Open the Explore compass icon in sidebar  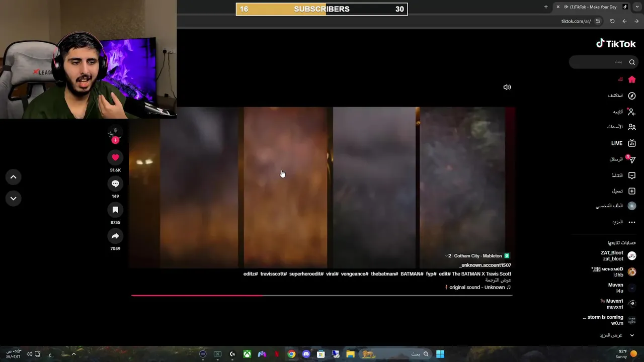coord(632,96)
